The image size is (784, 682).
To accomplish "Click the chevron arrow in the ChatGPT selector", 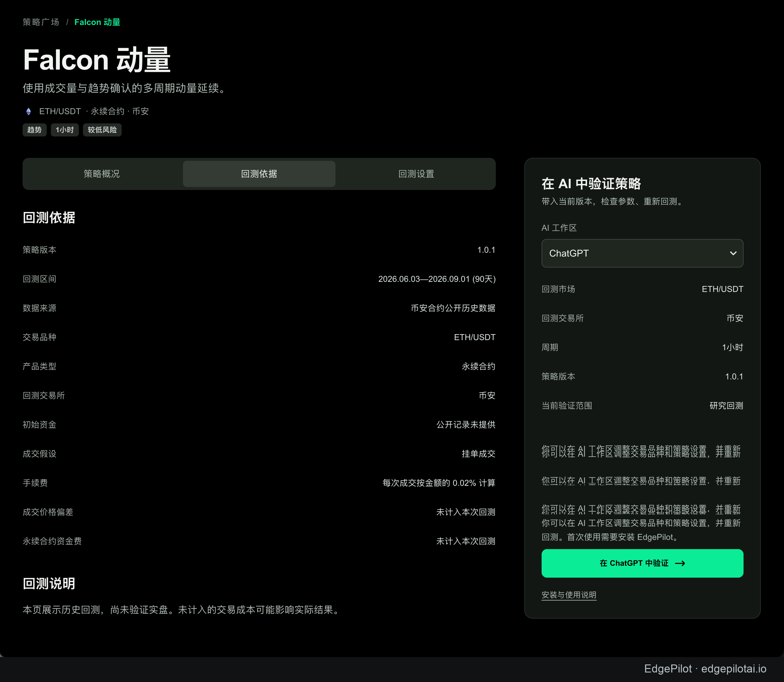I will pyautogui.click(x=733, y=253).
